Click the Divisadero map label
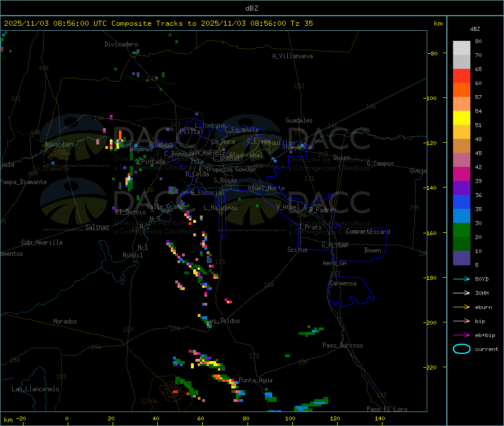The width and height of the screenshot is (504, 426). [x=121, y=44]
